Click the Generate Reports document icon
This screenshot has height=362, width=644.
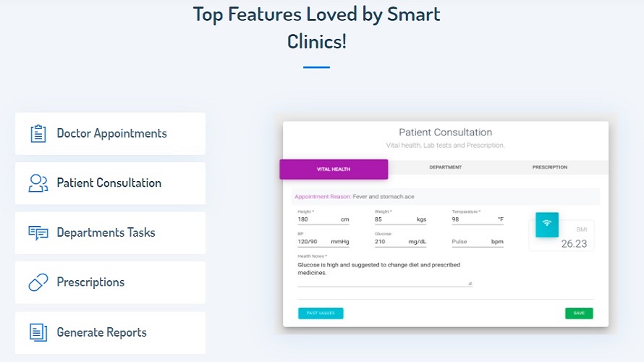38,332
